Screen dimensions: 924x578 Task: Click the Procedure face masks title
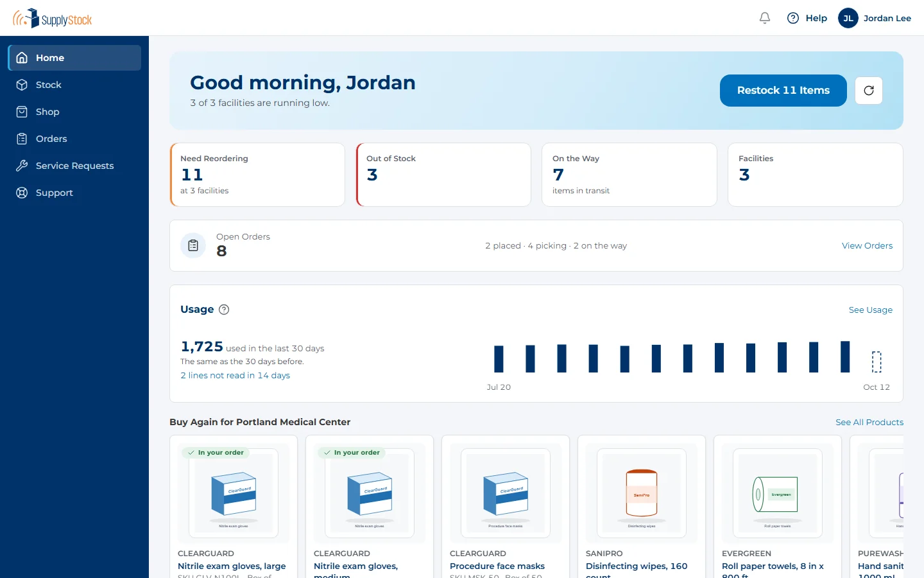coord(497,566)
